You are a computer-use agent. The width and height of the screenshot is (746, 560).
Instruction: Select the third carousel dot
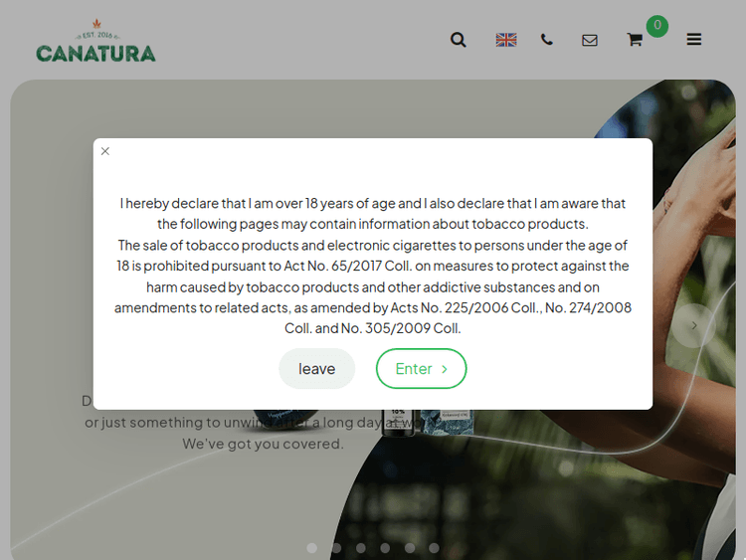(x=361, y=548)
